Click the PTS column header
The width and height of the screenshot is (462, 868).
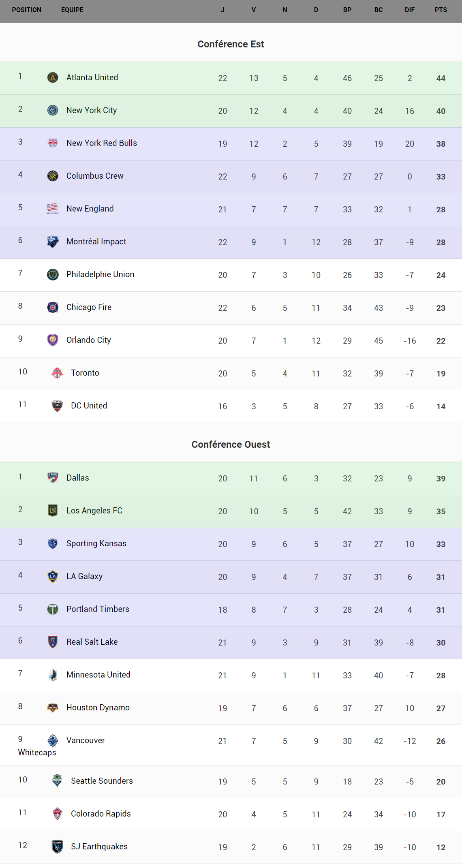441,10
